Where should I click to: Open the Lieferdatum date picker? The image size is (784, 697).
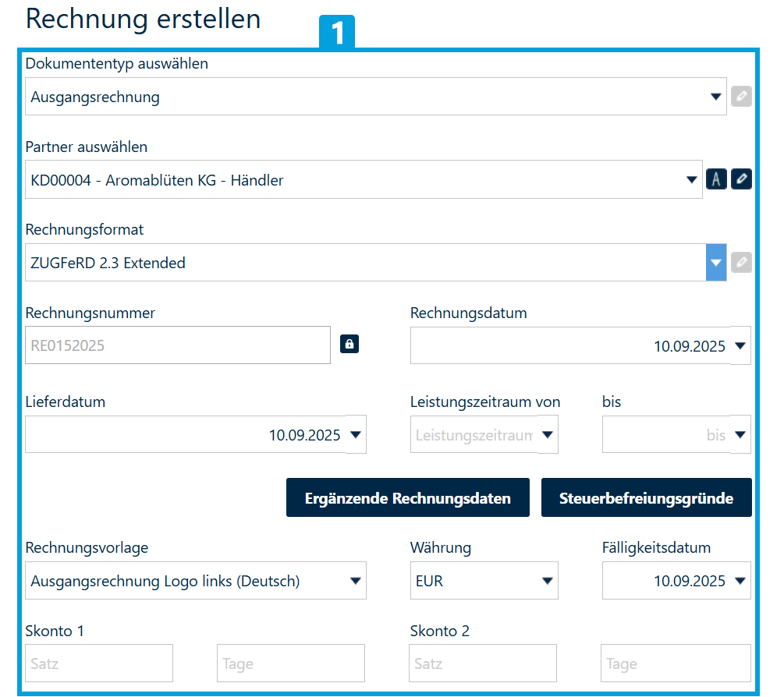point(353,434)
